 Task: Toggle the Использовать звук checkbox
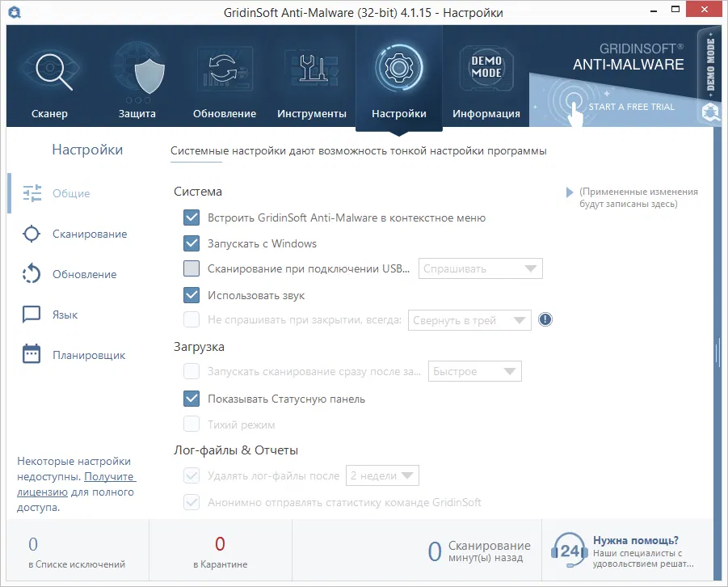tap(191, 294)
